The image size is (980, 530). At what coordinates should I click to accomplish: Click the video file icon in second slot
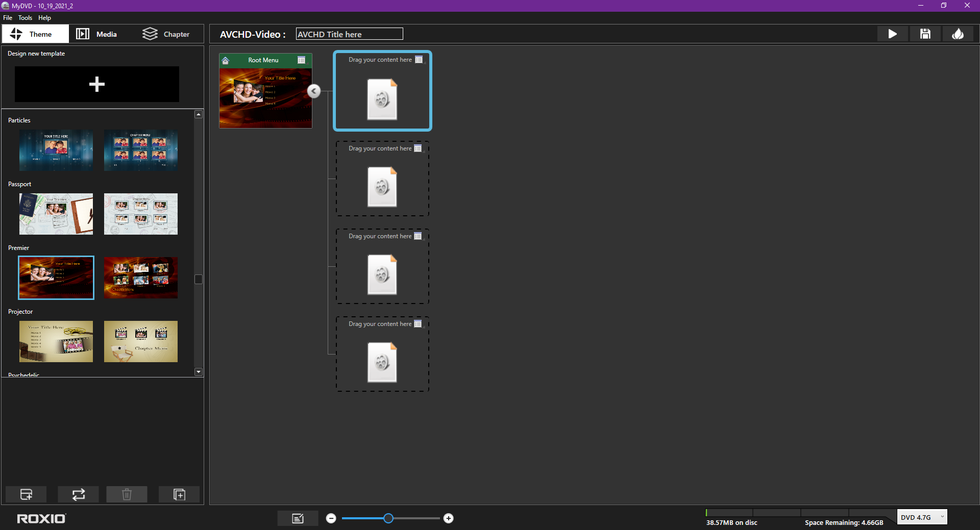coord(382,187)
